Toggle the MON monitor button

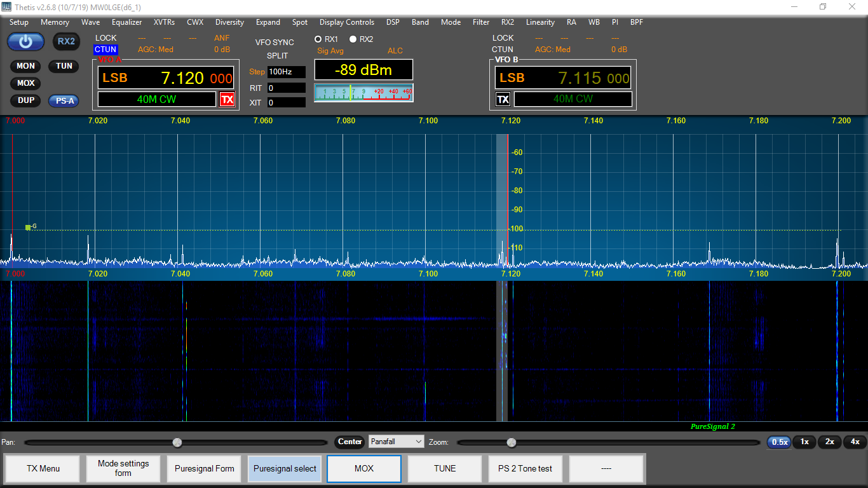point(25,66)
